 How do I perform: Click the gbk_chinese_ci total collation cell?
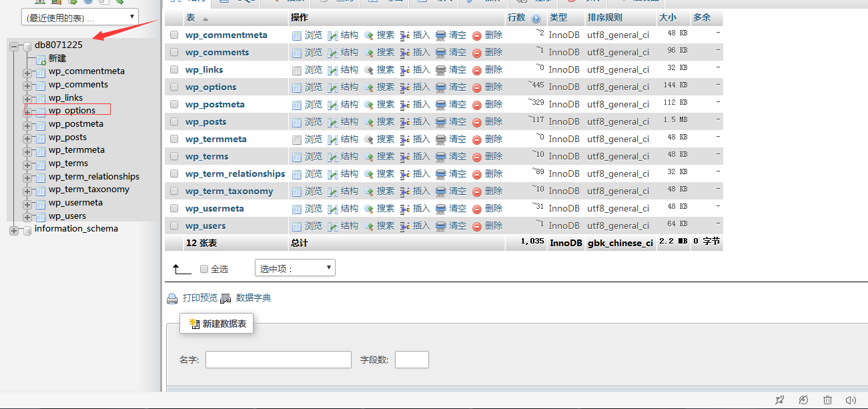620,244
